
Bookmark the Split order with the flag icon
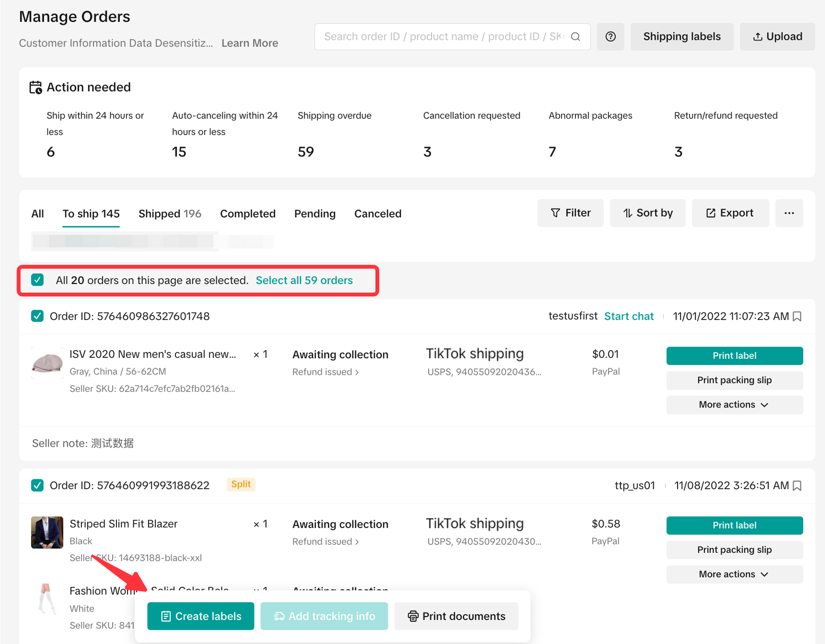point(797,485)
